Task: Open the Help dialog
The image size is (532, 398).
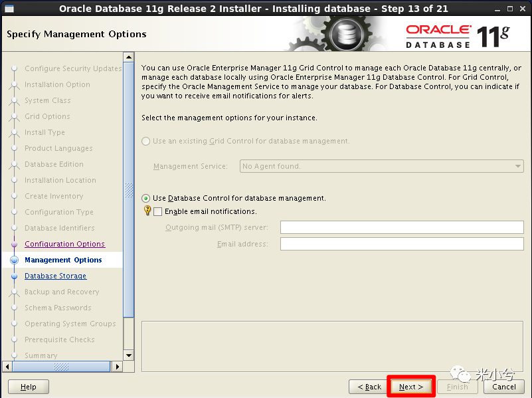Action: pos(29,387)
